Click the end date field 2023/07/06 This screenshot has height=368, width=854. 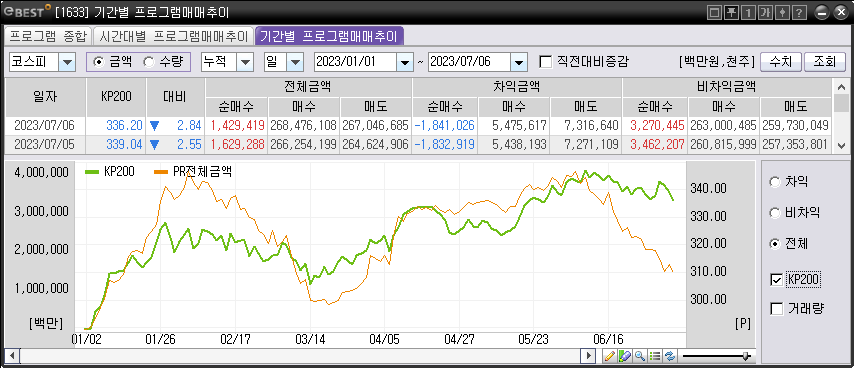point(469,62)
